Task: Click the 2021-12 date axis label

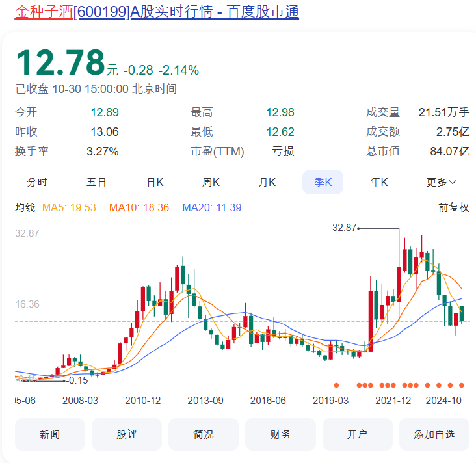Action: [393, 401]
